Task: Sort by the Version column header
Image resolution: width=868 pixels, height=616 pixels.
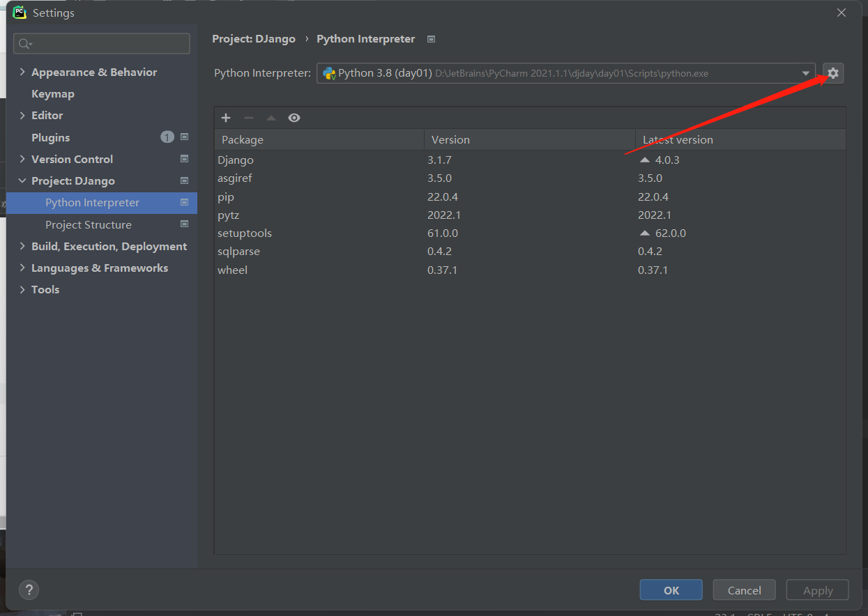Action: click(x=530, y=139)
